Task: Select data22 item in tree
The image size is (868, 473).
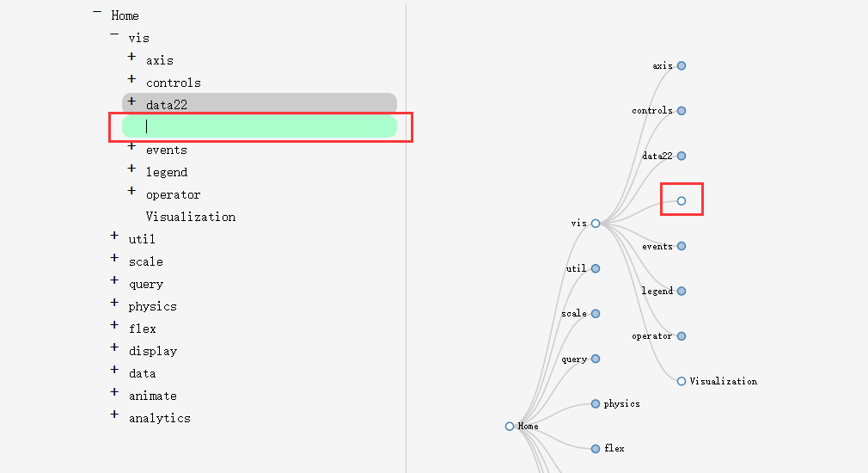Action: tap(166, 105)
